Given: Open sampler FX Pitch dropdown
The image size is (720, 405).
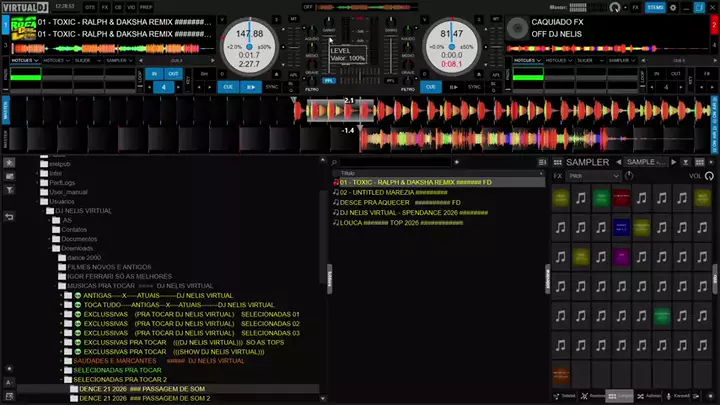Looking at the screenshot, I should point(594,176).
